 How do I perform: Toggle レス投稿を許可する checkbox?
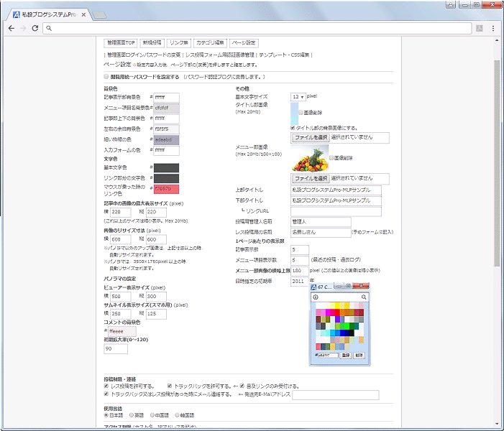106,386
